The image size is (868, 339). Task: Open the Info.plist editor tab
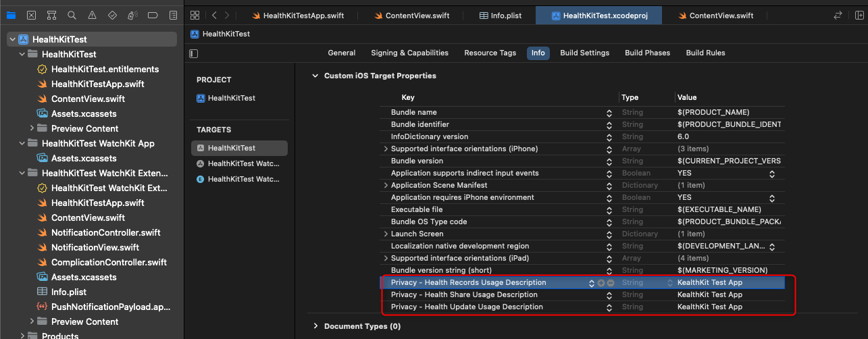[499, 16]
